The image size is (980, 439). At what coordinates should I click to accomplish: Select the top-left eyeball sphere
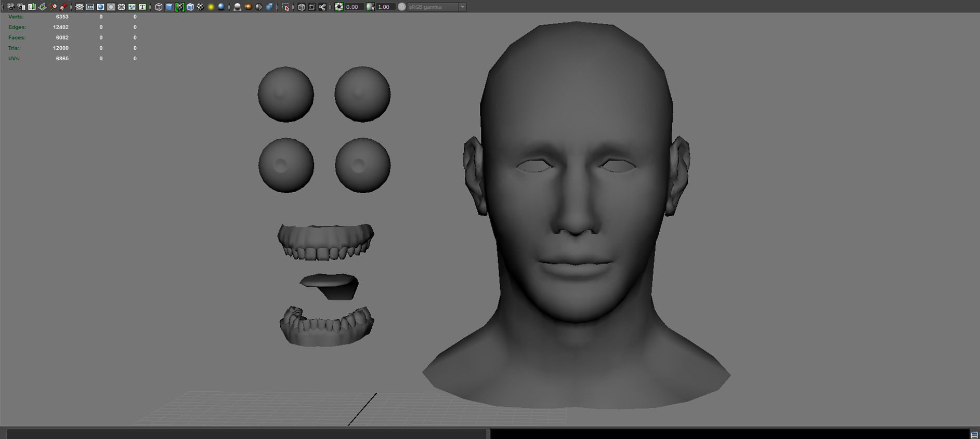[286, 95]
